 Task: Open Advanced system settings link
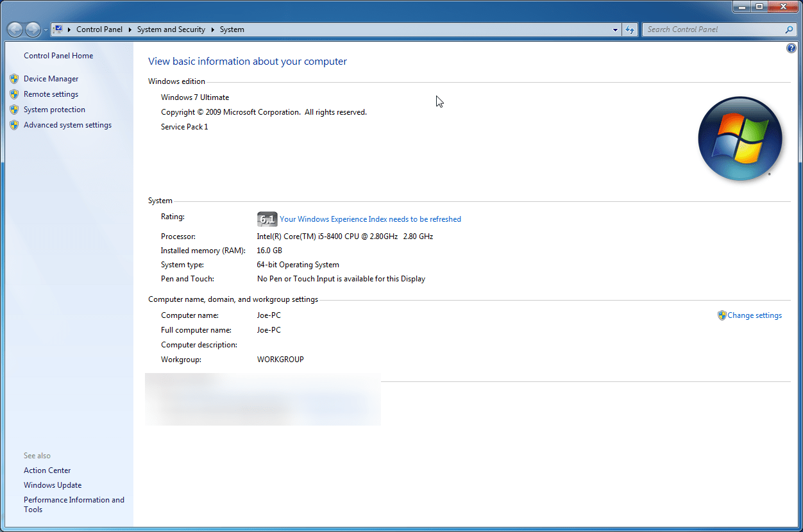pyautogui.click(x=68, y=125)
